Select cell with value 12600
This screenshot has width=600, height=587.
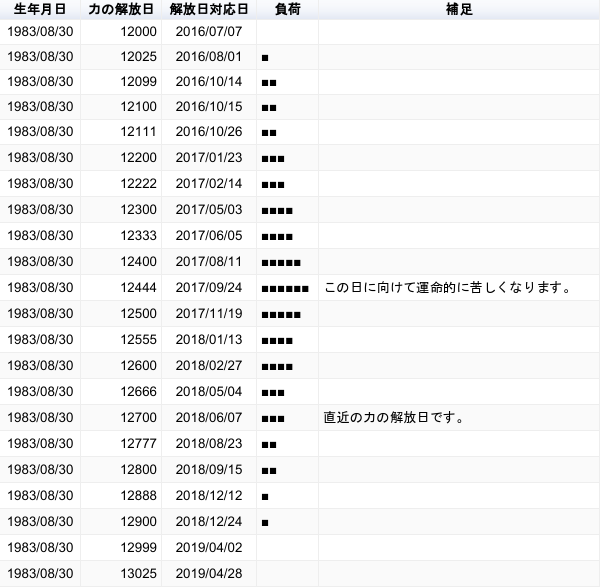pos(121,365)
